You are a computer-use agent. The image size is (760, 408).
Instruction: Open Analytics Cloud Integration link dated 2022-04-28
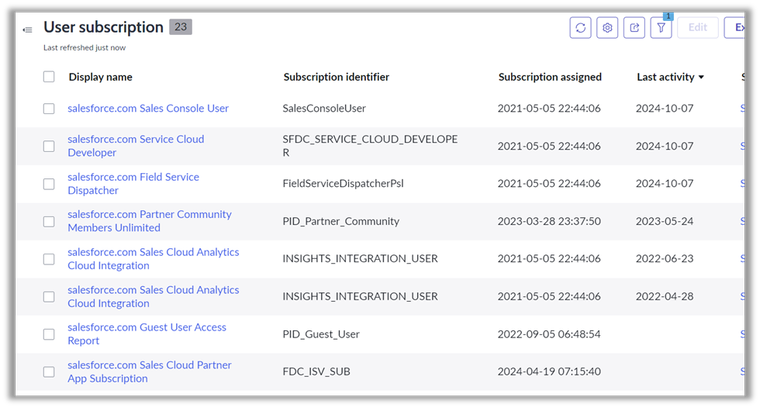click(153, 297)
